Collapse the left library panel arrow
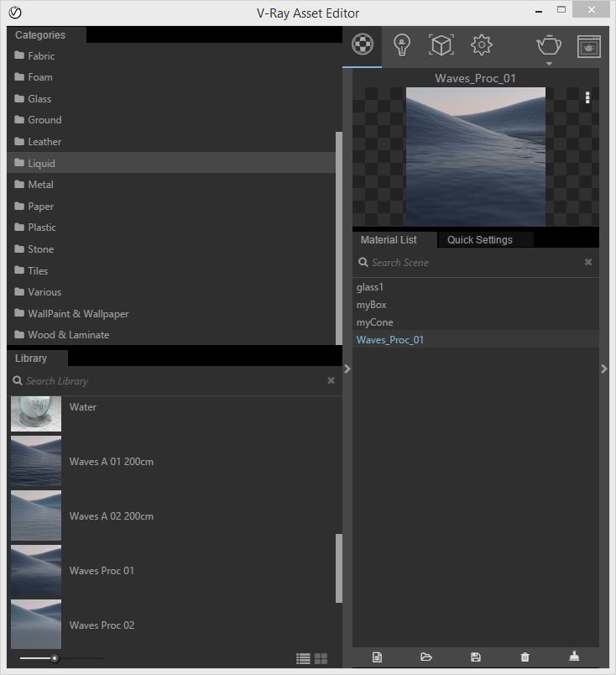 point(347,369)
